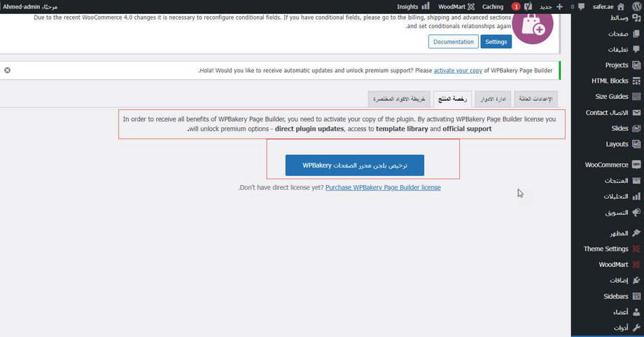Click the comments icon beside تعليقات
644x337 pixels.
[636, 49]
